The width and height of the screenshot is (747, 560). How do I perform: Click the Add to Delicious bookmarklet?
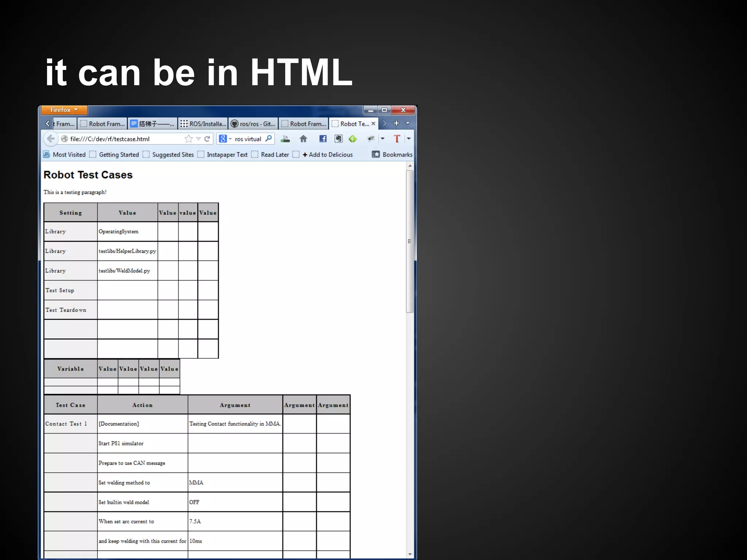coord(327,155)
